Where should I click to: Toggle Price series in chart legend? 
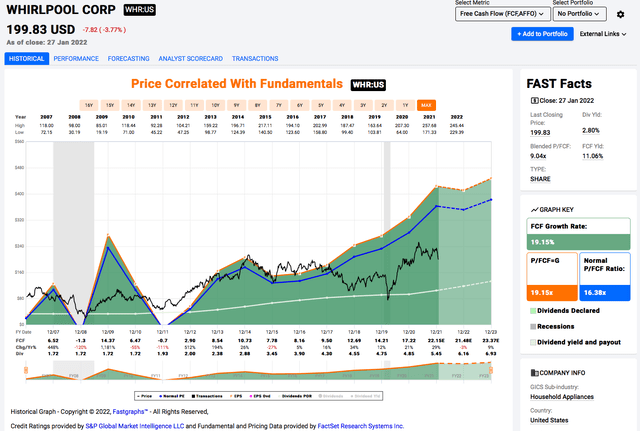coord(144,396)
